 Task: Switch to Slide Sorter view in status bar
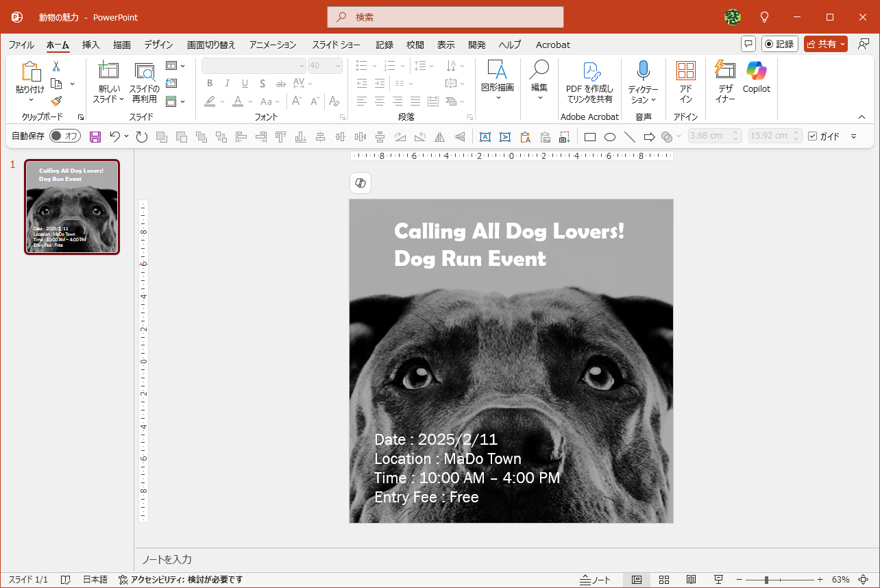tap(663, 580)
